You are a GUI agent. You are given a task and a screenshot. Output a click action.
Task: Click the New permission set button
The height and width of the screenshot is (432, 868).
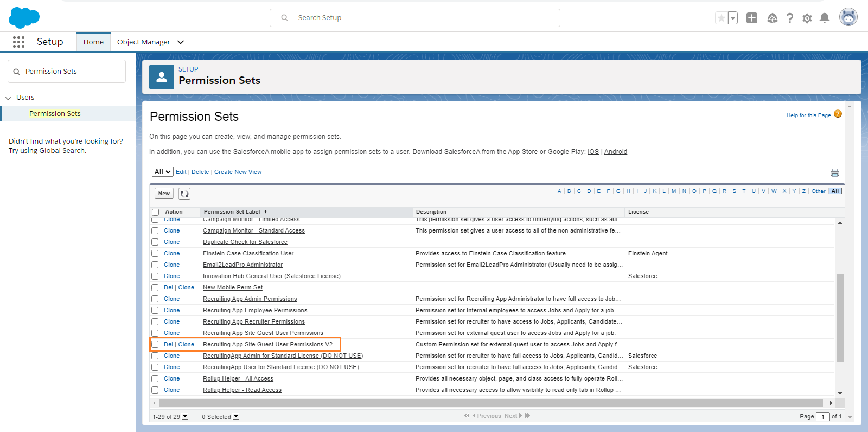pyautogui.click(x=164, y=194)
